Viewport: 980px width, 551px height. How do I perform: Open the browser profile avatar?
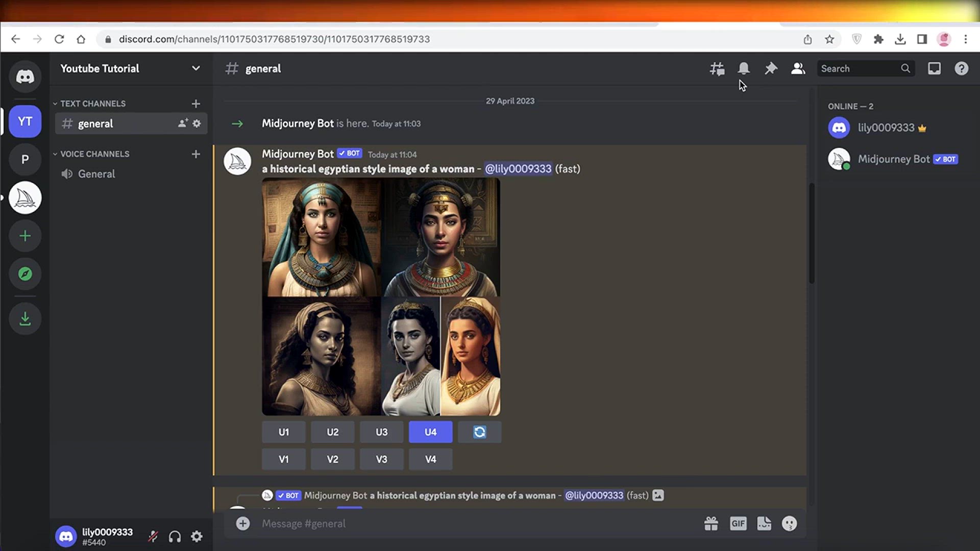[x=944, y=39]
